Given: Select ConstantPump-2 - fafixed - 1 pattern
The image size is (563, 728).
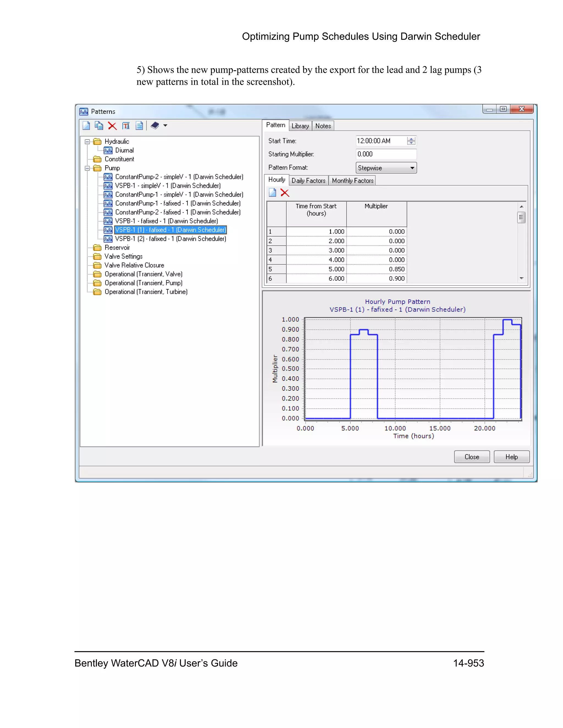Looking at the screenshot, I should point(178,212).
